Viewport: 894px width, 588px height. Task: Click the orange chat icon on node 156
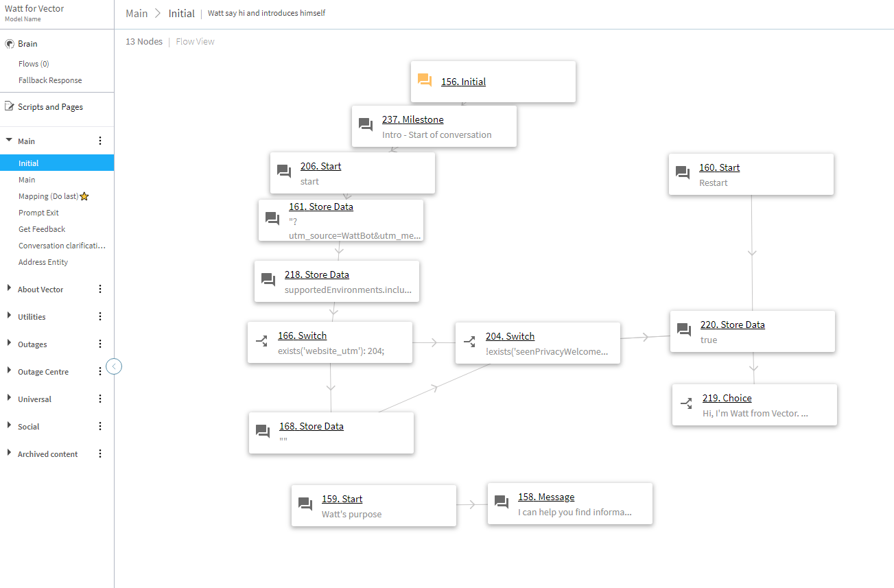click(425, 80)
